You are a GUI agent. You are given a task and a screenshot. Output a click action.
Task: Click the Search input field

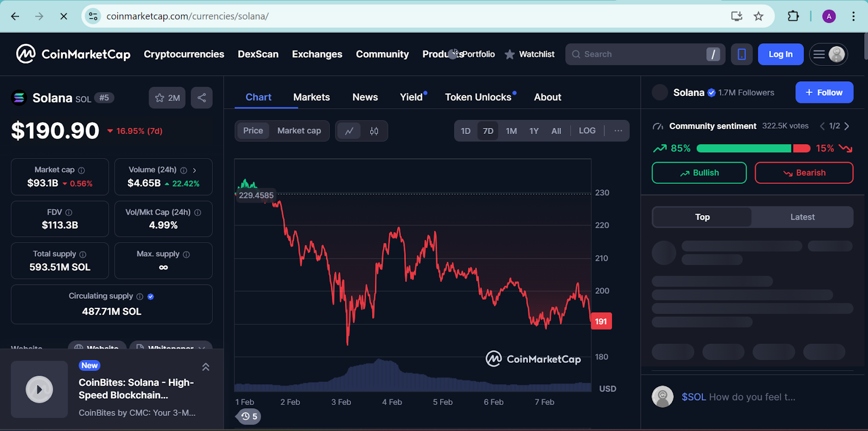[x=645, y=54]
